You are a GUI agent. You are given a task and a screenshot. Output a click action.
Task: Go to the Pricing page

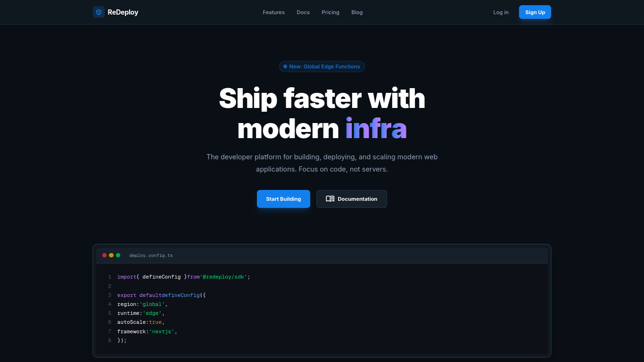point(330,12)
